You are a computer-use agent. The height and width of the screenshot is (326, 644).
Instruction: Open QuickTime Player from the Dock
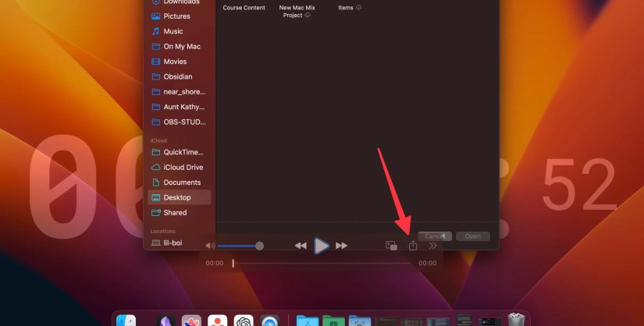(x=270, y=321)
